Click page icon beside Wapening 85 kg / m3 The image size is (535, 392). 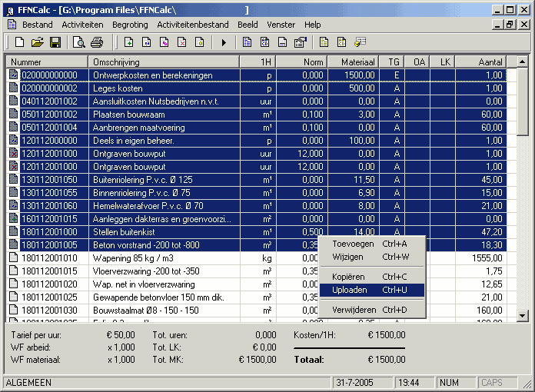(x=13, y=258)
